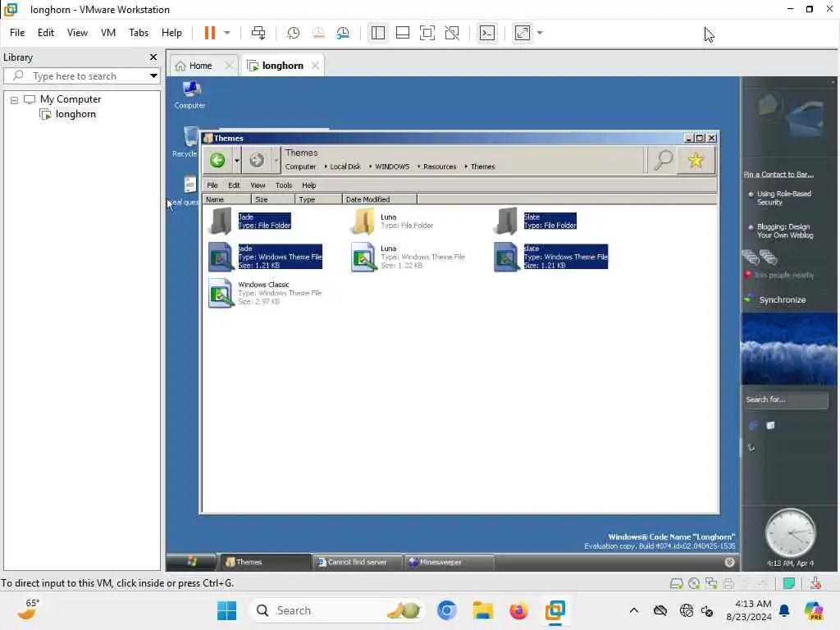This screenshot has height=630, width=840.
Task: Open Windows 11 Start menu
Action: (x=226, y=610)
